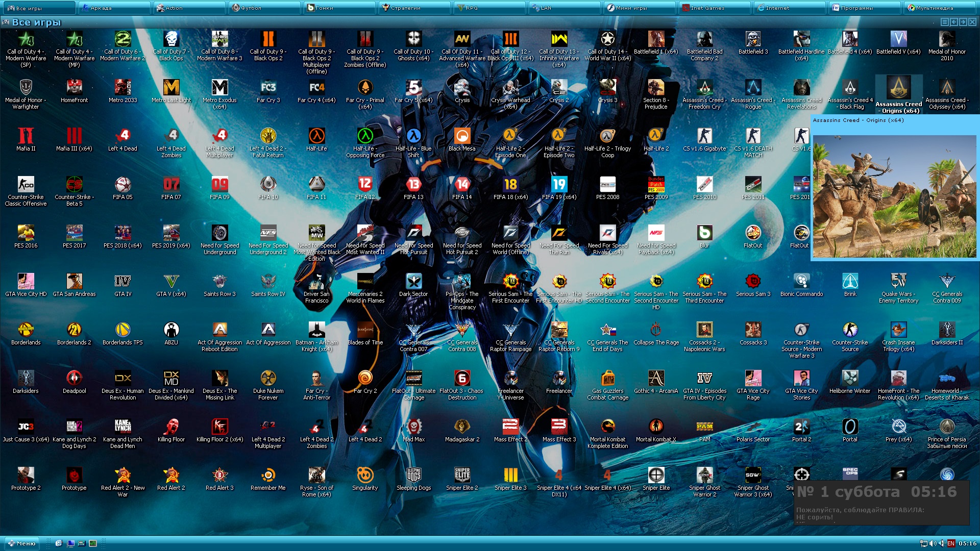Launch Battlefield 3 game icon
This screenshot has height=551, width=980.
[753, 43]
